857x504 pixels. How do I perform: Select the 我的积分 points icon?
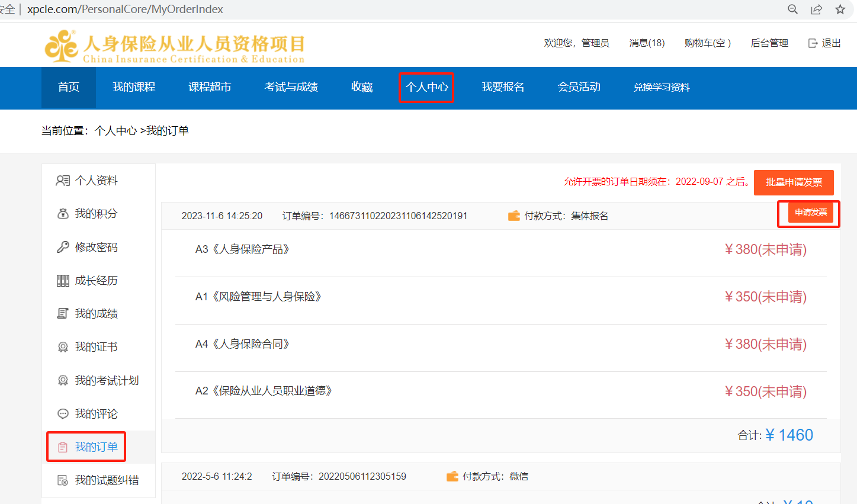pos(62,214)
